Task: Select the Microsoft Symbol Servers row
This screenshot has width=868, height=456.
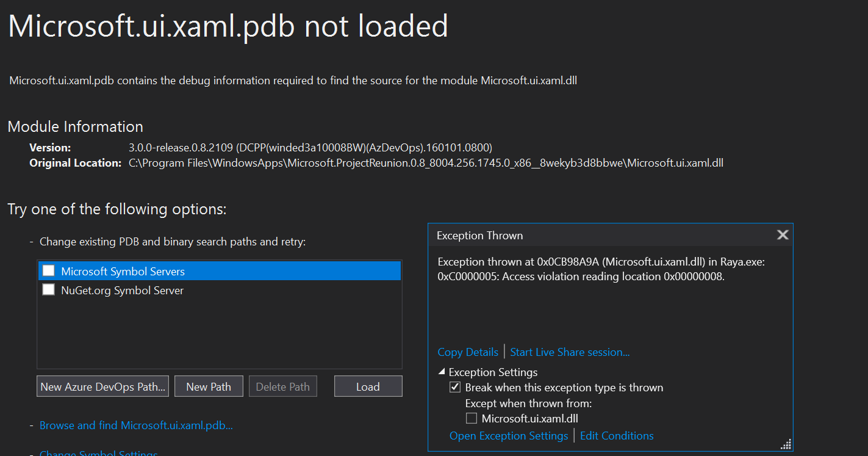Action: click(x=220, y=271)
